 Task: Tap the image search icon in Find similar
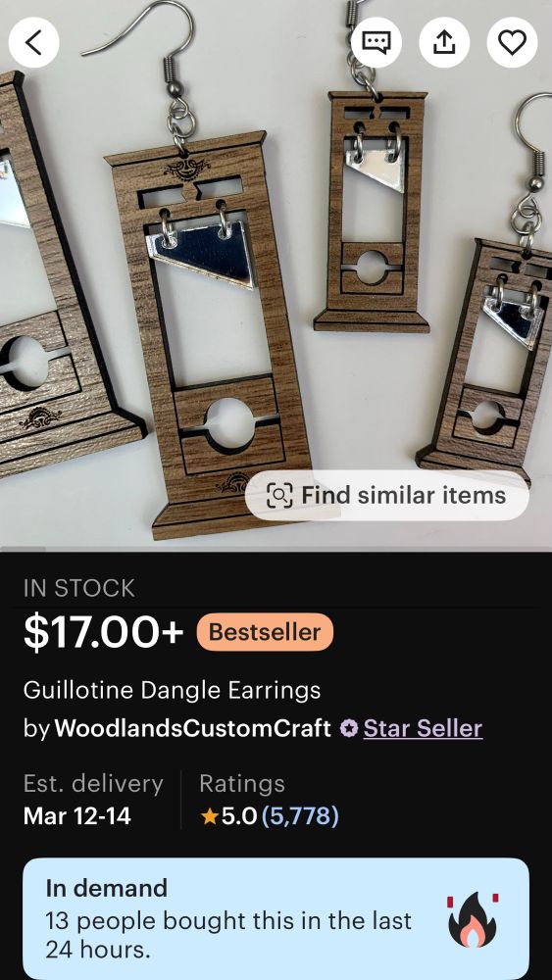pyautogui.click(x=279, y=496)
